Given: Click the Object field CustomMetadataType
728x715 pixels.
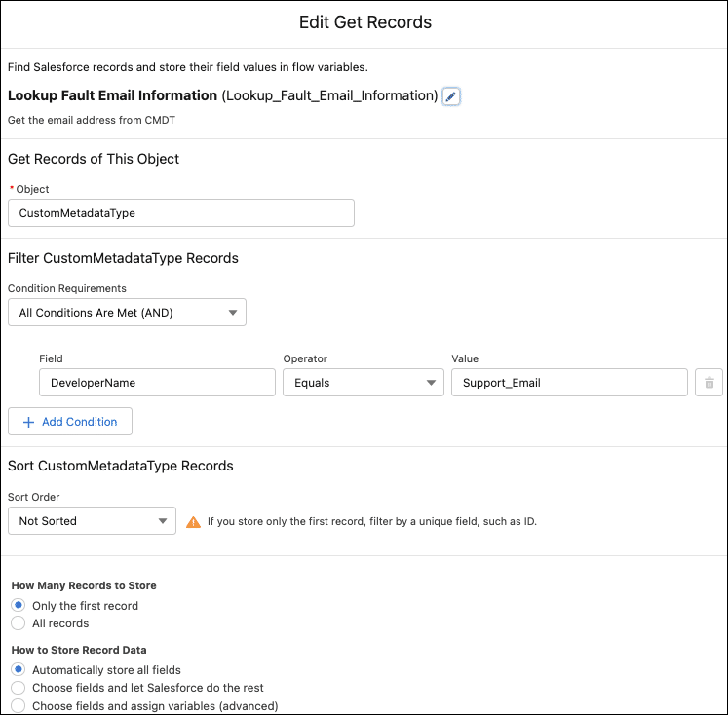Looking at the screenshot, I should [181, 213].
